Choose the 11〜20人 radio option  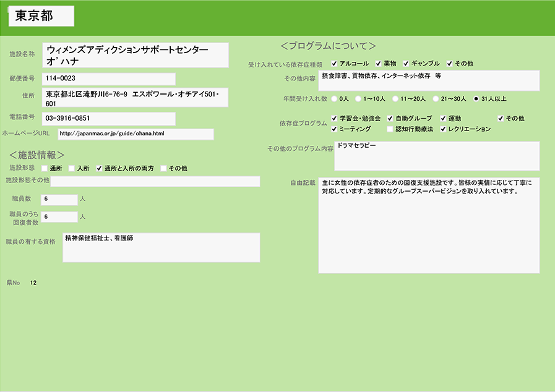click(395, 98)
